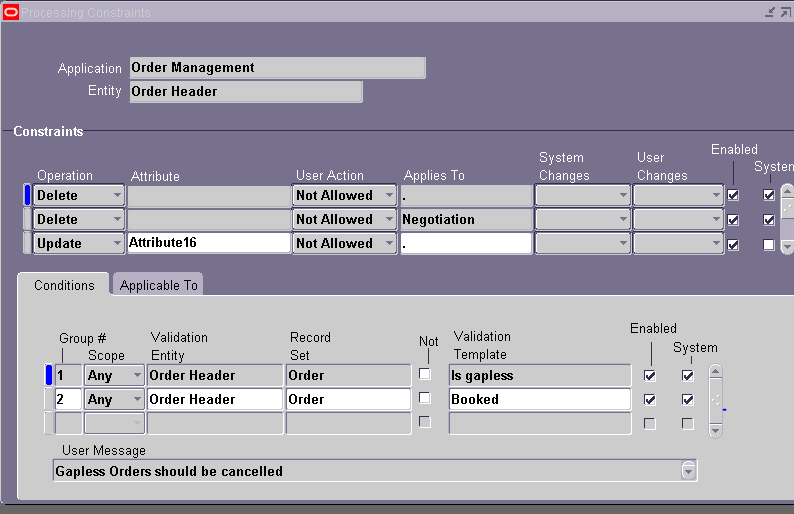Click the Entity field Order Header
The height and width of the screenshot is (514, 794).
click(246, 91)
